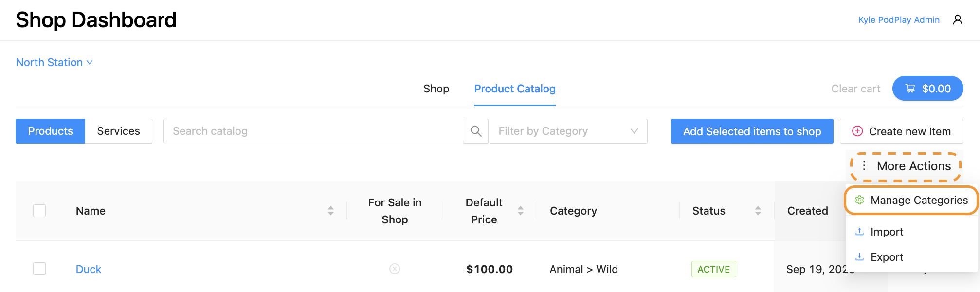Click the shopping cart total button

pyautogui.click(x=927, y=89)
